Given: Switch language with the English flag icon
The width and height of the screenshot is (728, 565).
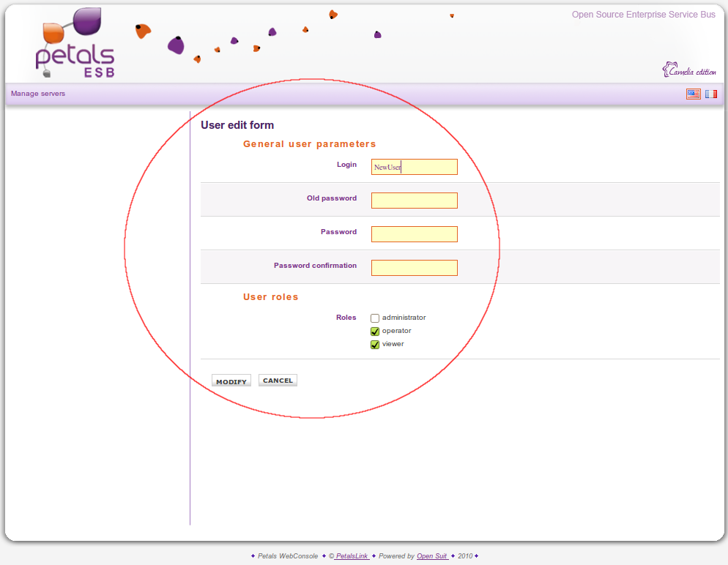Looking at the screenshot, I should coord(693,94).
